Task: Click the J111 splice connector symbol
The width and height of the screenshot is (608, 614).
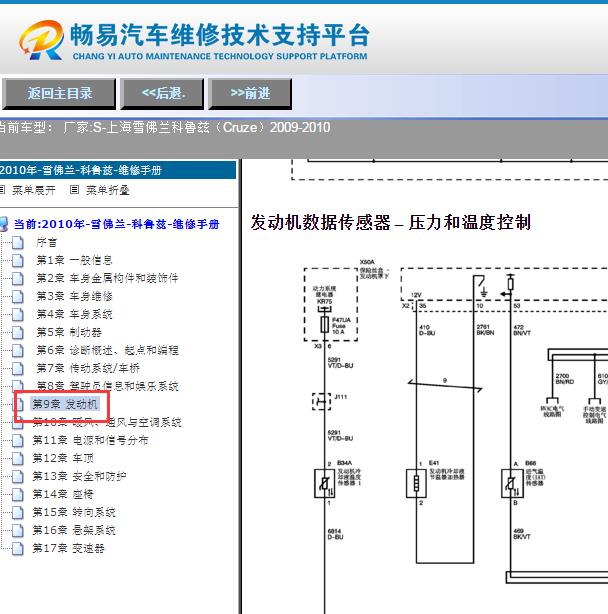Action: [321, 401]
